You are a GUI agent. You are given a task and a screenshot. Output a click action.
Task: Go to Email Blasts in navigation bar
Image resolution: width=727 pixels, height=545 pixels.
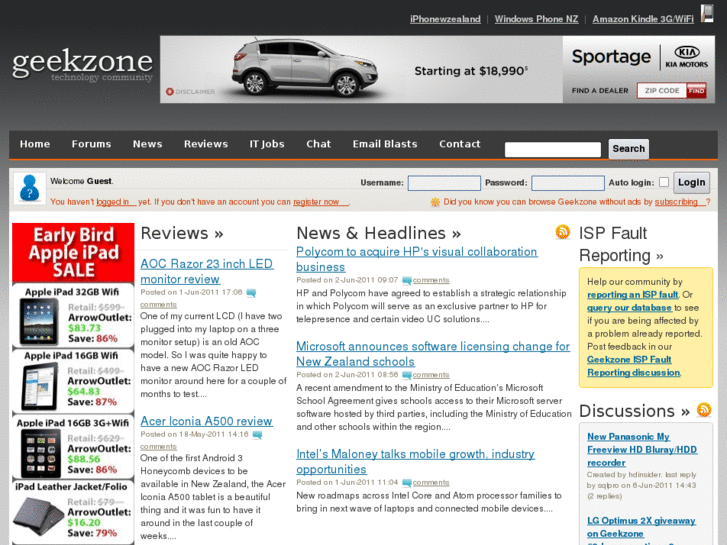click(385, 144)
